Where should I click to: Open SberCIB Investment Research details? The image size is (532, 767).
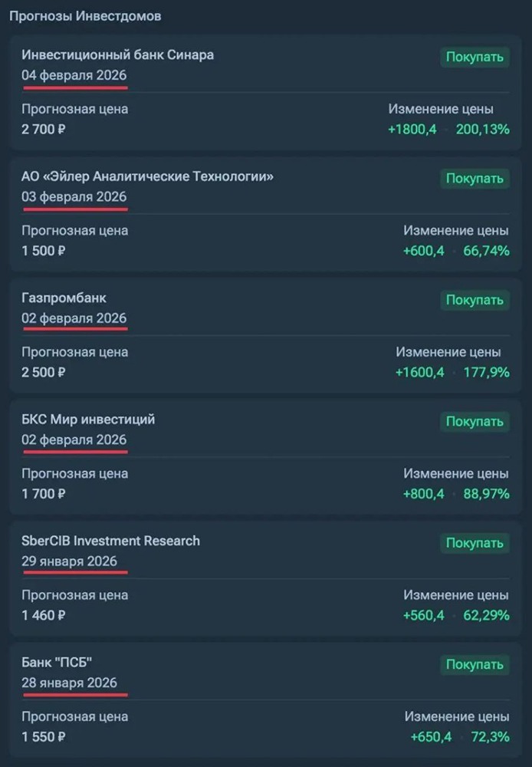coord(110,541)
